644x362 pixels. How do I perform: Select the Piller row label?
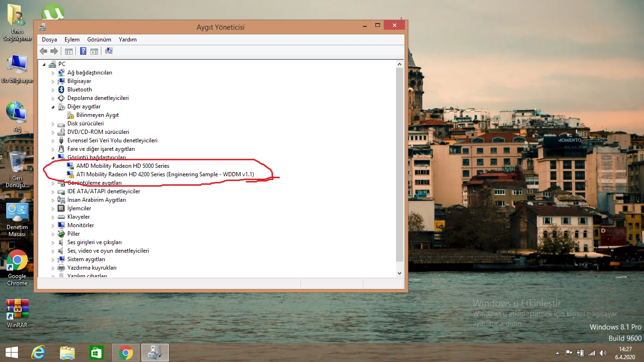pyautogui.click(x=74, y=234)
